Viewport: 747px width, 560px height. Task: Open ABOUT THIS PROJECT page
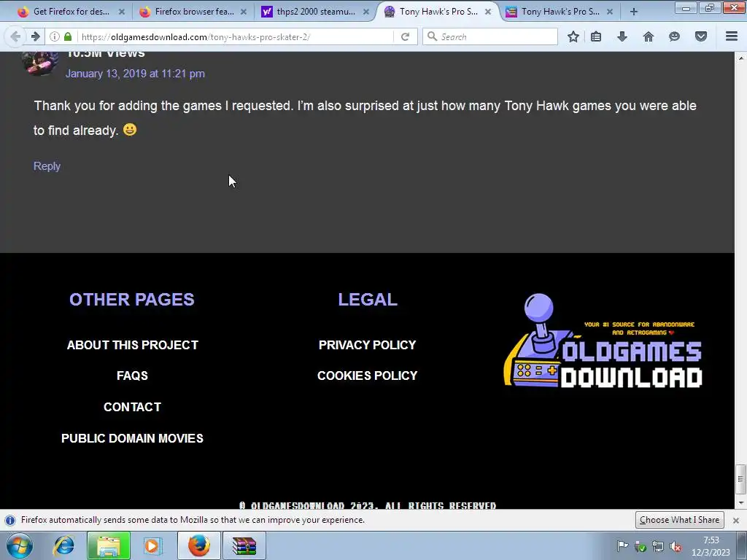133,345
